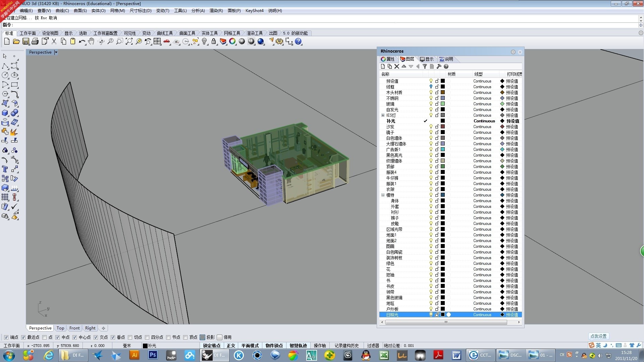The height and width of the screenshot is (362, 644).
Task: Toggle 物件锁点 osnap in status bar
Action: pyautogui.click(x=274, y=346)
